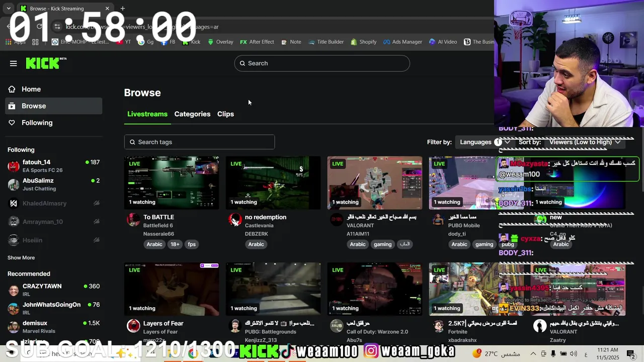644x362 pixels.
Task: Open the Layers of Fear stream thumbnail
Action: (x=172, y=289)
